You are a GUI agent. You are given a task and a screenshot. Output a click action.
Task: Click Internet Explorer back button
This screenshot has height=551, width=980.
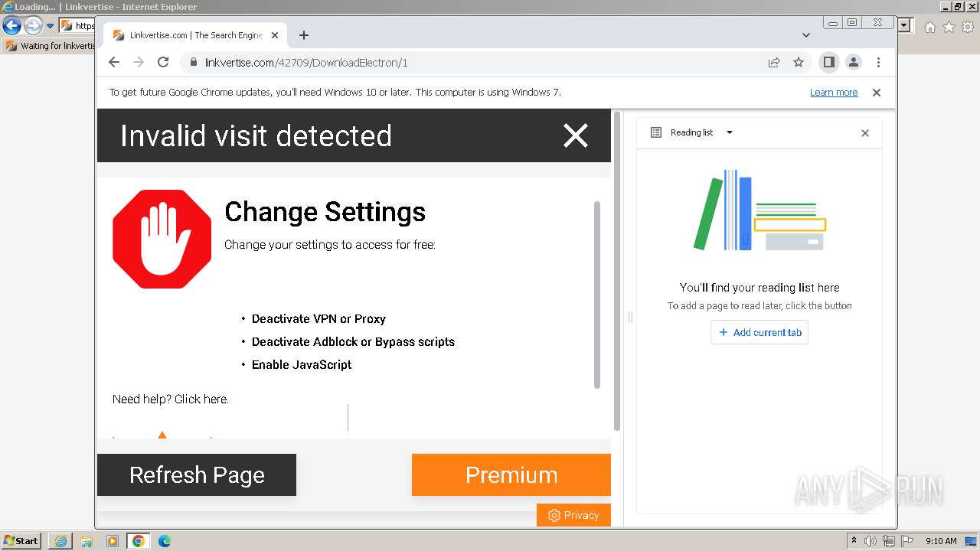(11, 26)
